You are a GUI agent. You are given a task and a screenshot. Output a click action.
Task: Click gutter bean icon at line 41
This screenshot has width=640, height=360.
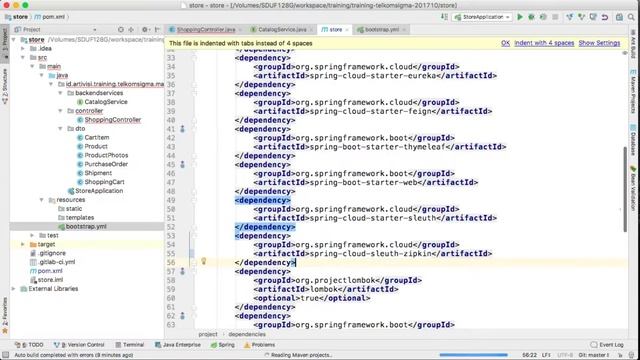[182, 129]
